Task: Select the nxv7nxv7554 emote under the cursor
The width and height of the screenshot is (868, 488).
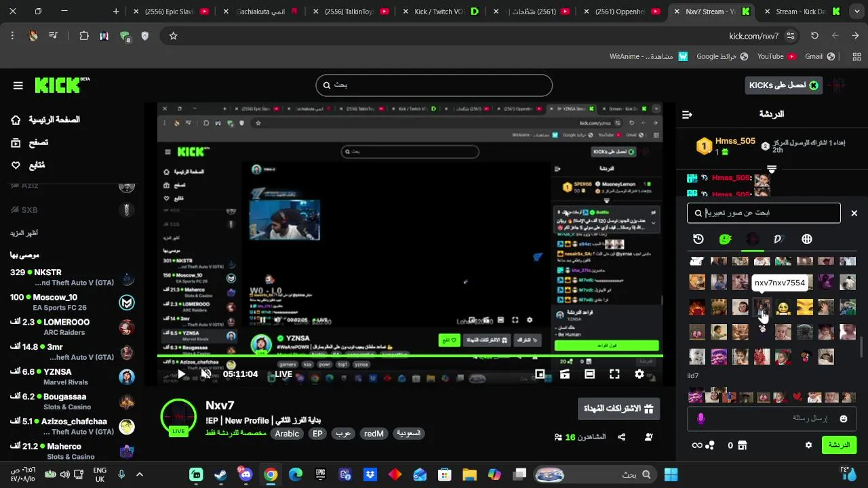Action: coord(762,307)
